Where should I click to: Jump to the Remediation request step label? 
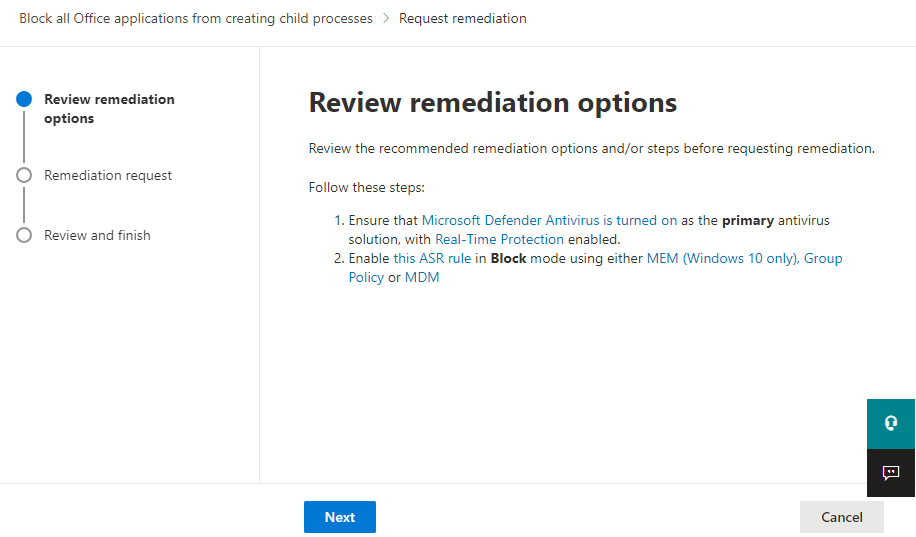(108, 175)
